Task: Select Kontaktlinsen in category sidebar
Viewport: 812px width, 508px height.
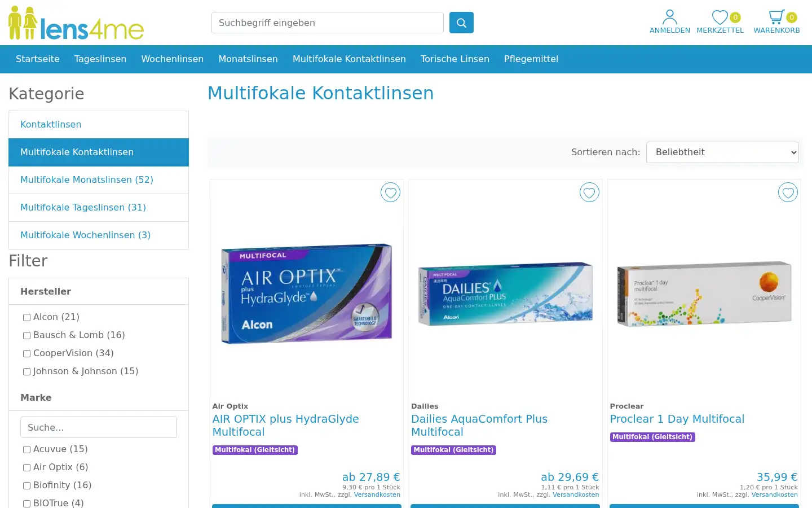Action: coord(99,125)
